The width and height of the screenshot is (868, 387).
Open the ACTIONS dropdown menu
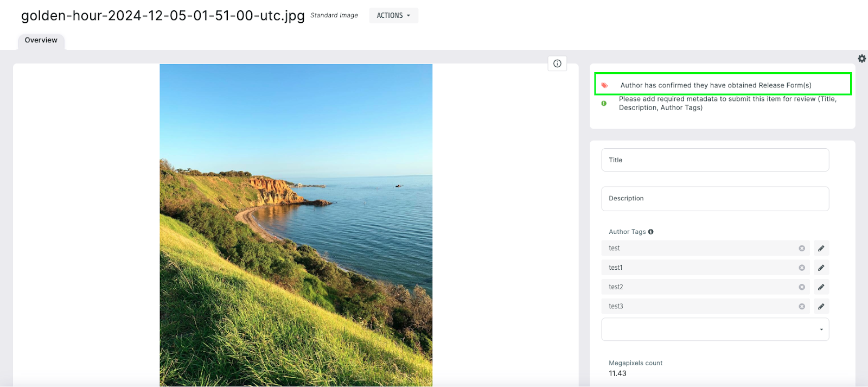point(393,15)
